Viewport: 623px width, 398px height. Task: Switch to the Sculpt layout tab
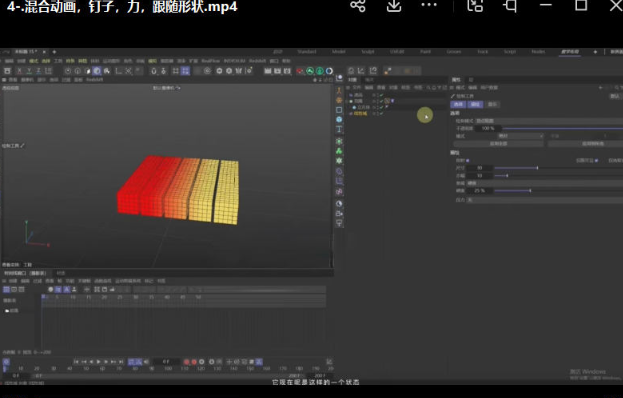(x=368, y=52)
